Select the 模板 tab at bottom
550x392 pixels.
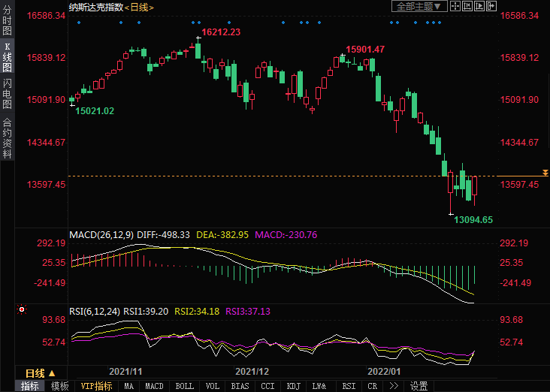(59, 386)
